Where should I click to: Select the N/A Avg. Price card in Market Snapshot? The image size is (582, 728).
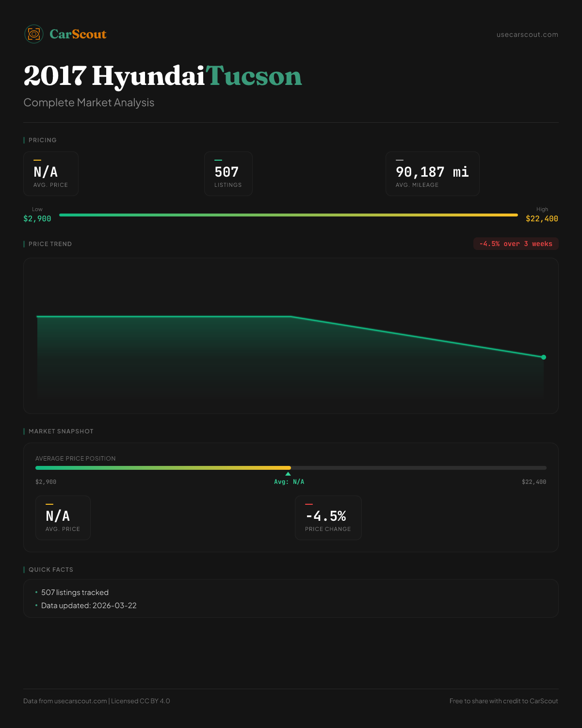[63, 518]
